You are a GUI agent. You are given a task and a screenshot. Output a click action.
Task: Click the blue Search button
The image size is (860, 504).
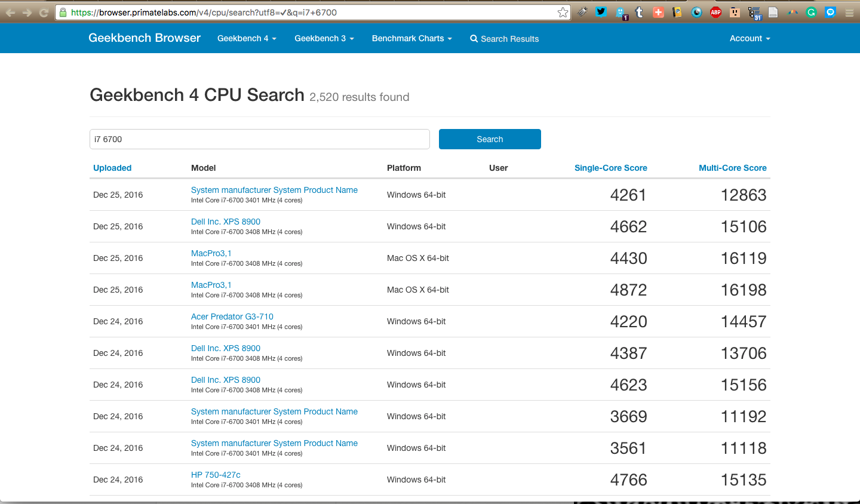tap(490, 139)
